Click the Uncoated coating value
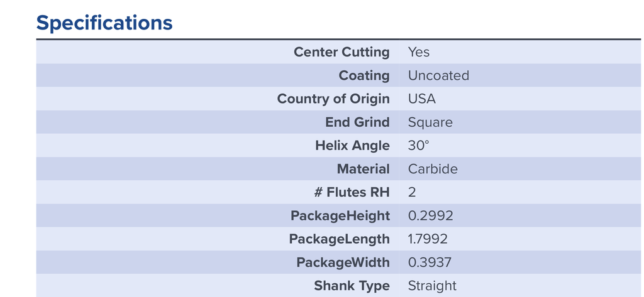The height and width of the screenshot is (297, 644). (x=438, y=75)
